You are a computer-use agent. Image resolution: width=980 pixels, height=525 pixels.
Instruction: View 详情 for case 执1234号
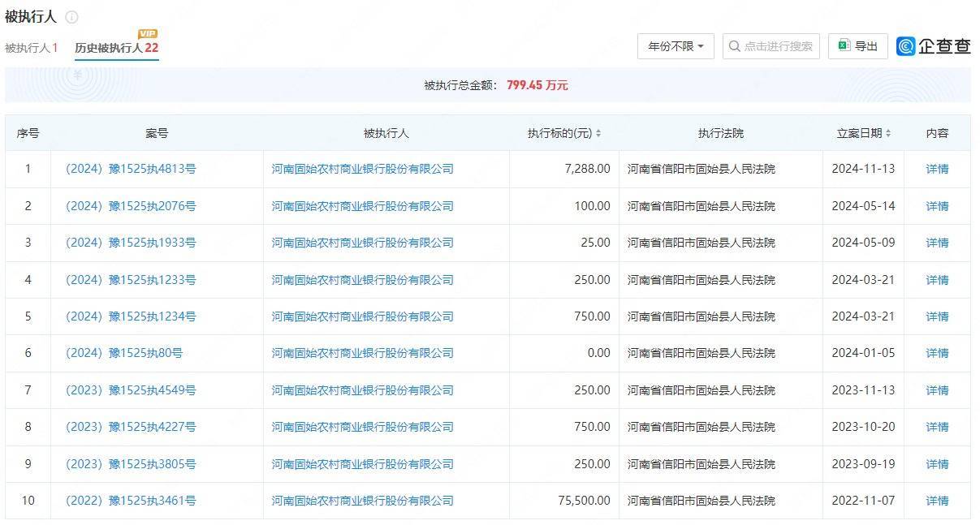point(937,316)
